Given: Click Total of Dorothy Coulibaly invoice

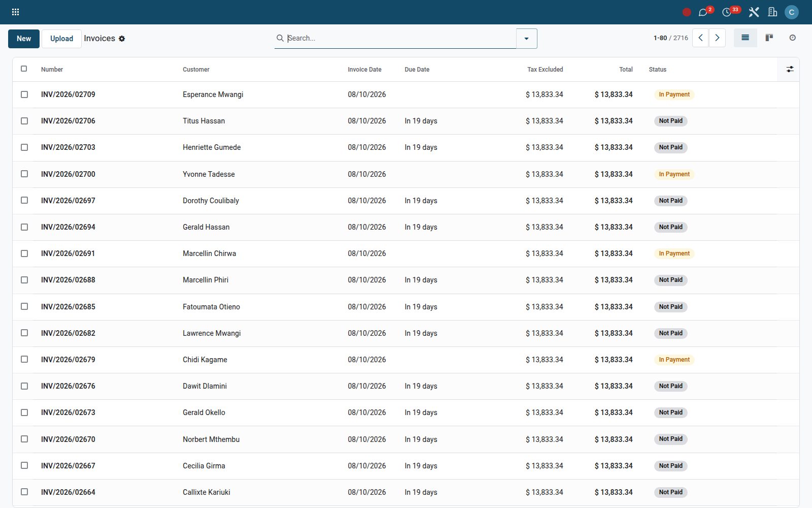Looking at the screenshot, I should 614,201.
